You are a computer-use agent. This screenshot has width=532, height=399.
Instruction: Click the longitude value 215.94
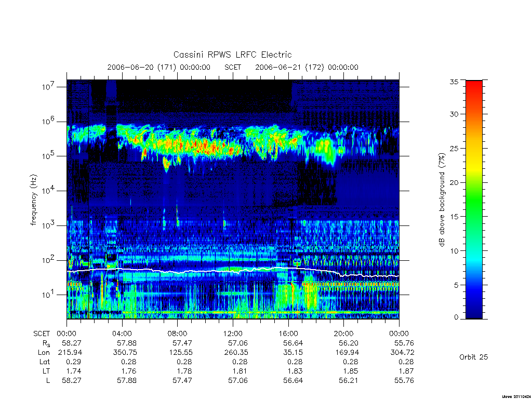point(70,353)
